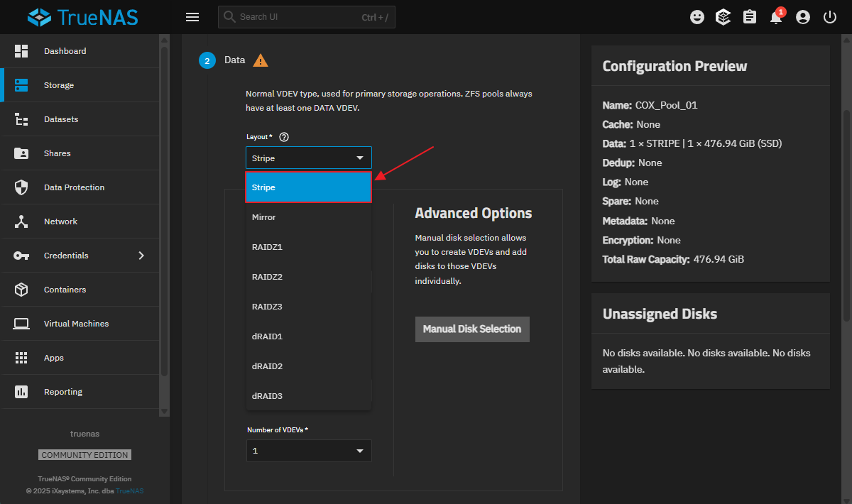Click the Encryption: None preview line
852x504 pixels.
tap(642, 240)
